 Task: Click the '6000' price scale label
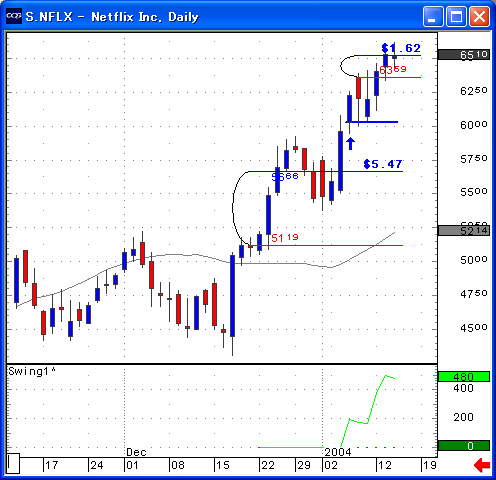[x=474, y=125]
